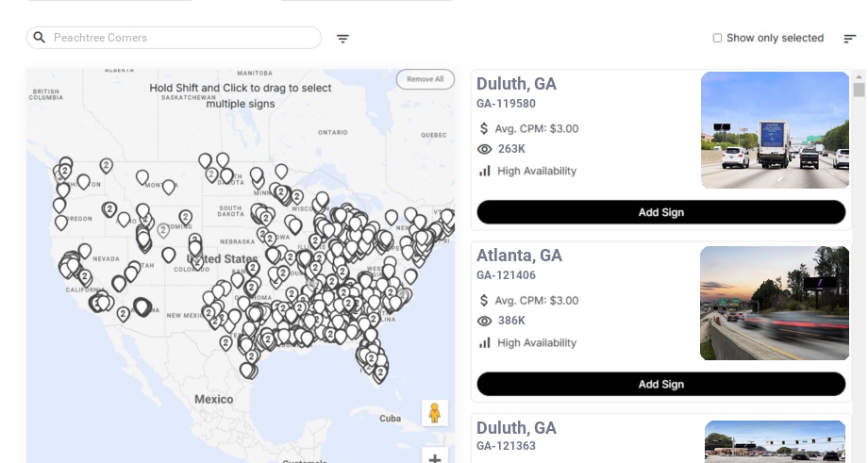Open the Duluth GA-119580 billboard photo
868x463 pixels.
775,130
